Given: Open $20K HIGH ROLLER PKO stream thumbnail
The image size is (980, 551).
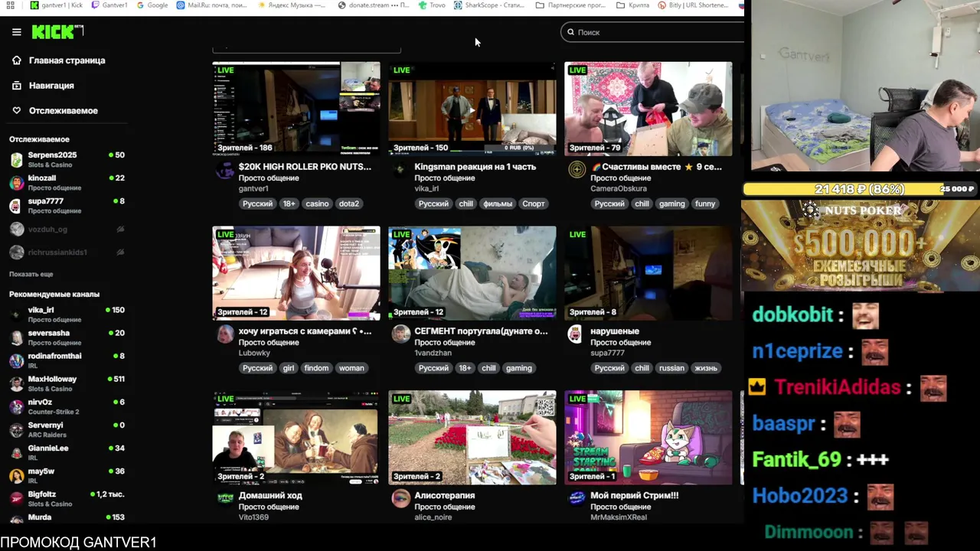Looking at the screenshot, I should click(296, 108).
